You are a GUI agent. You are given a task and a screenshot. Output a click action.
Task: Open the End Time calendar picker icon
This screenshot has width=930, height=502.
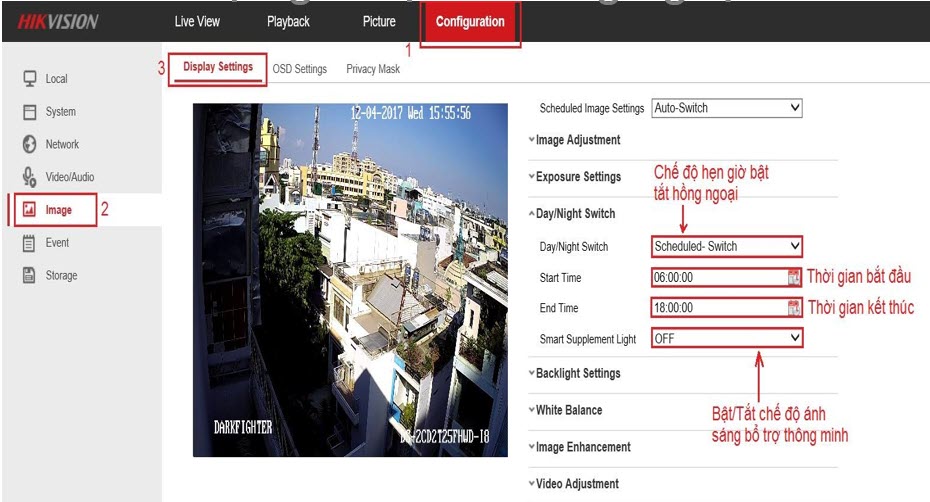click(x=795, y=308)
